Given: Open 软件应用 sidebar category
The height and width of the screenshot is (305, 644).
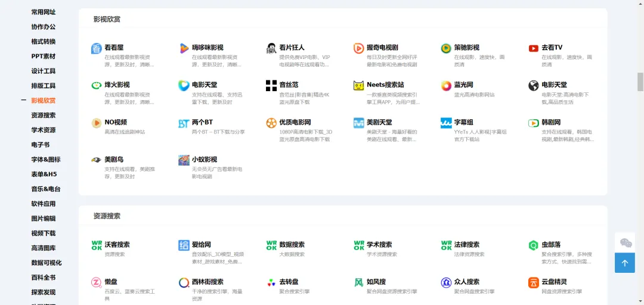Looking at the screenshot, I should coord(44,204).
